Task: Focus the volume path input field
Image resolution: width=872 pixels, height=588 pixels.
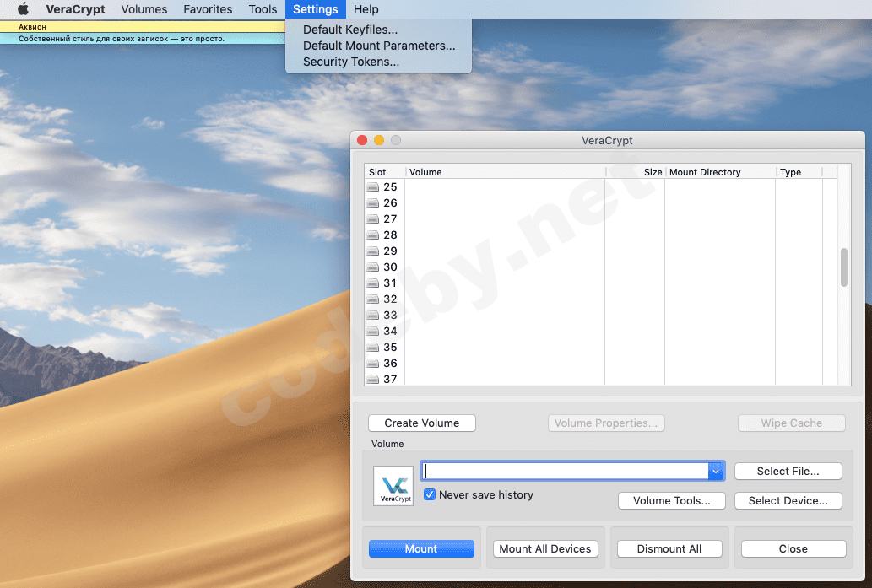Action: point(565,472)
